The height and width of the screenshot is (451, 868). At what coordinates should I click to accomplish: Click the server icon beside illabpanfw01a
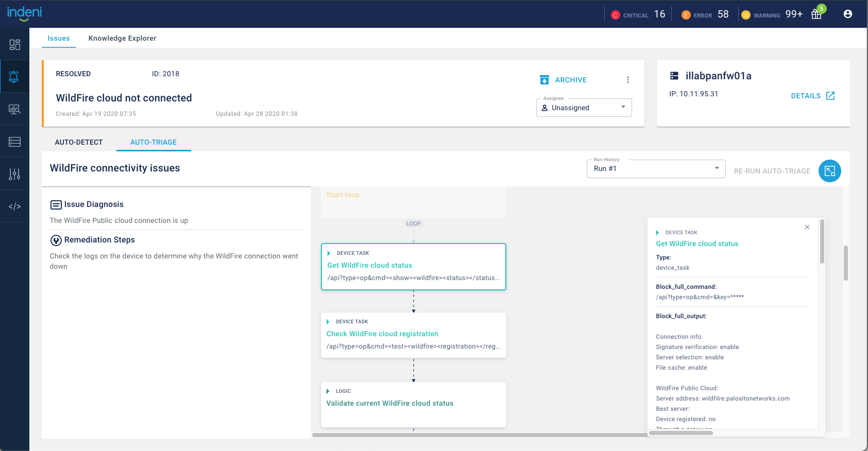674,76
